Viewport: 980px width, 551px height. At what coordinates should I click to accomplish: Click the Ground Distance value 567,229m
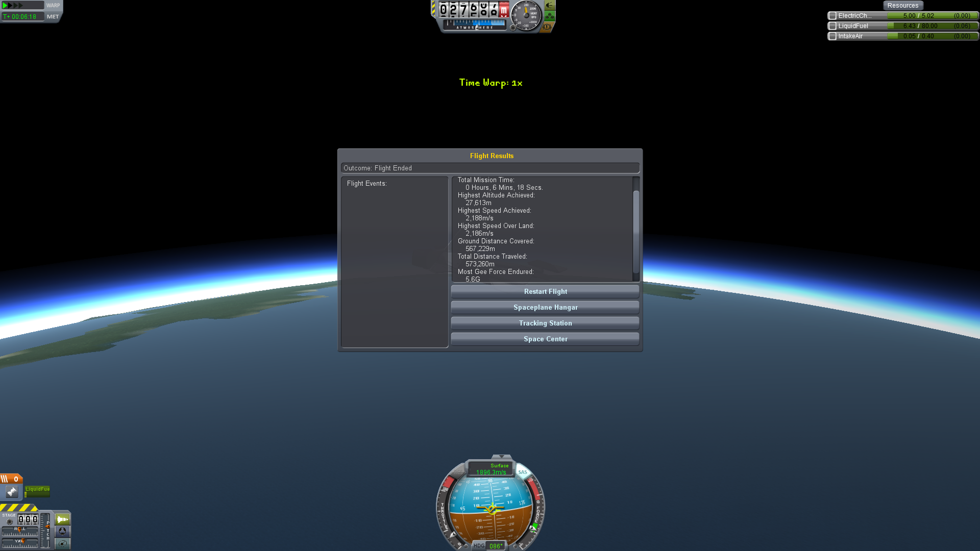(480, 248)
